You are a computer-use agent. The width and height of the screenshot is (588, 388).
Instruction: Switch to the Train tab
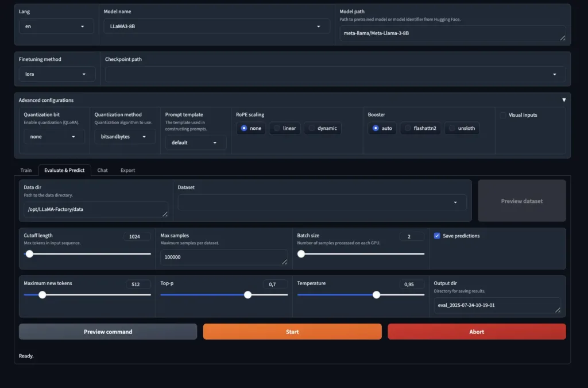(26, 170)
